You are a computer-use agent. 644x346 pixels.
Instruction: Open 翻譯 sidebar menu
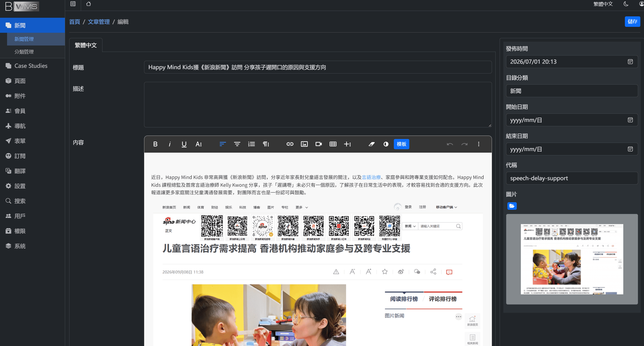point(33,171)
